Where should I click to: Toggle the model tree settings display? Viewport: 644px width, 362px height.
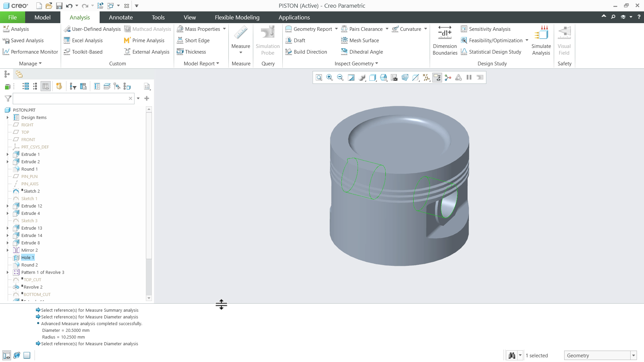coord(45,86)
